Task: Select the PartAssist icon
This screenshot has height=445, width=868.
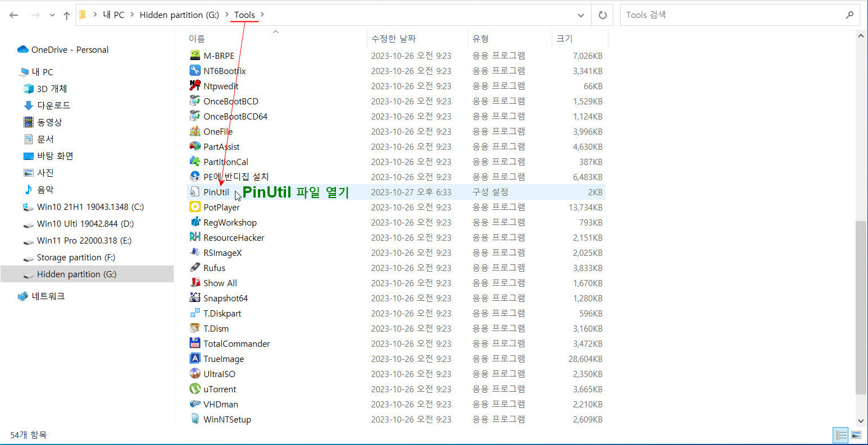Action: 195,146
